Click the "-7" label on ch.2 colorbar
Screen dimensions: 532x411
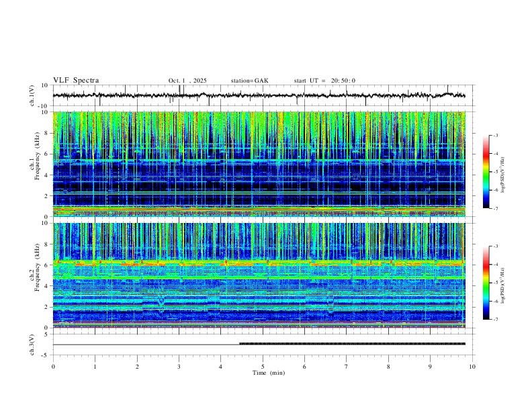[495, 319]
